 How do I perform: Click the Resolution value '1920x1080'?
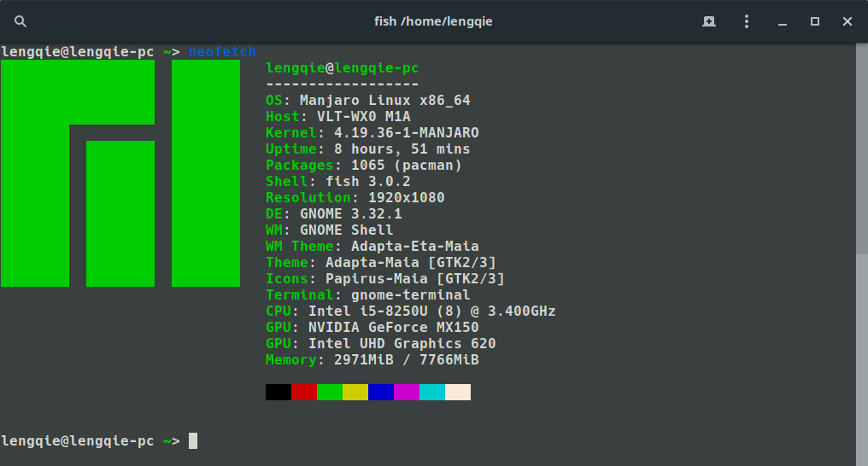click(x=407, y=197)
